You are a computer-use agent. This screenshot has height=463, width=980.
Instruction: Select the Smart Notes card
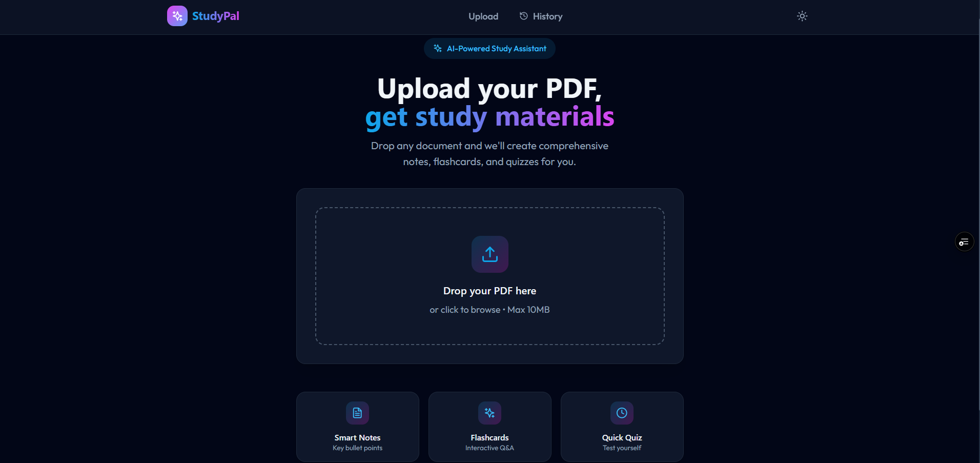click(x=358, y=427)
